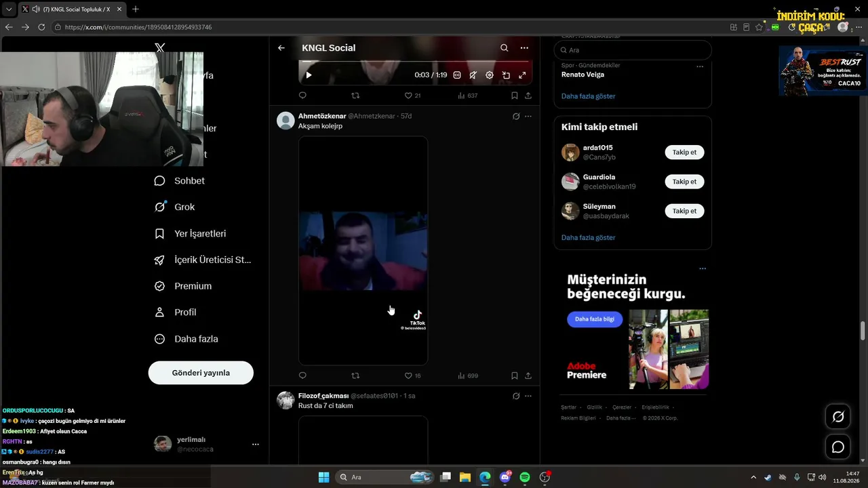Like the post with 16 likes

pyautogui.click(x=412, y=375)
